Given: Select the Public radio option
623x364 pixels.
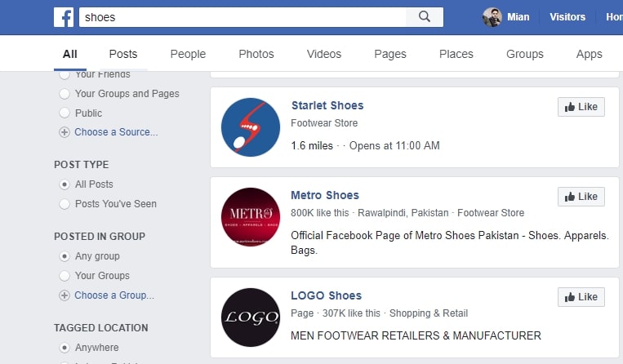Looking at the screenshot, I should [65, 113].
